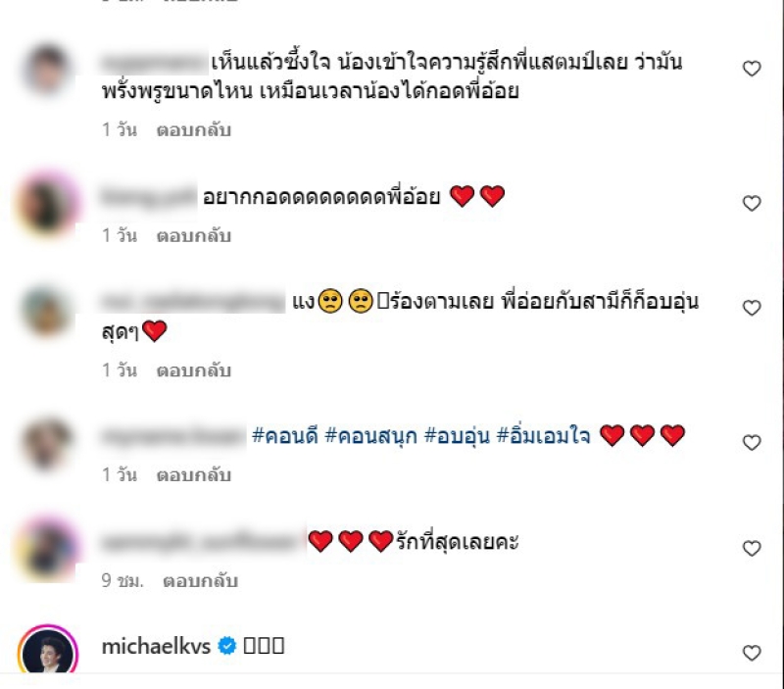The image size is (784, 689).
Task: Like the อยากกอด comment with two hearts
Action: pyautogui.click(x=752, y=203)
